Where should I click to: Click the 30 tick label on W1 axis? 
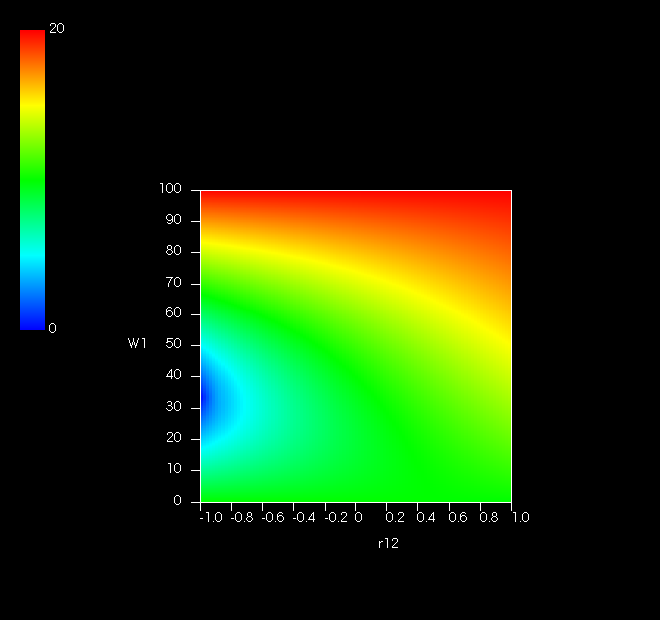click(x=173, y=406)
